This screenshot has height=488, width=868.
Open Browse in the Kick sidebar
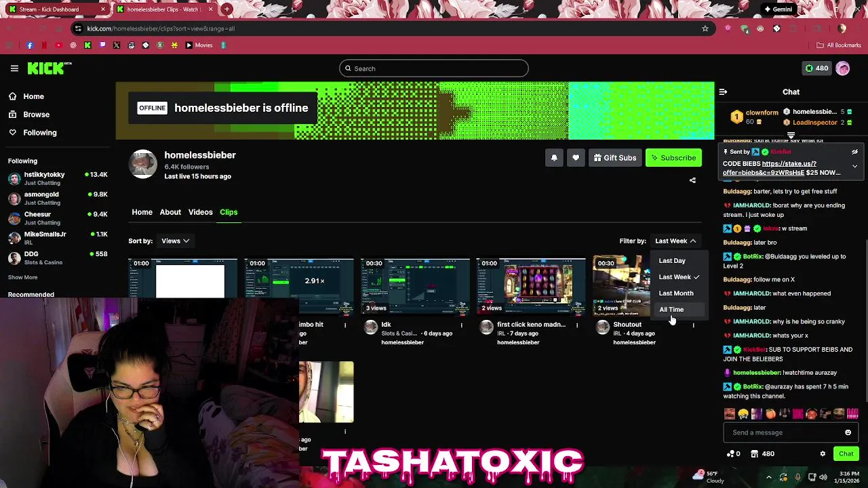tap(36, 115)
